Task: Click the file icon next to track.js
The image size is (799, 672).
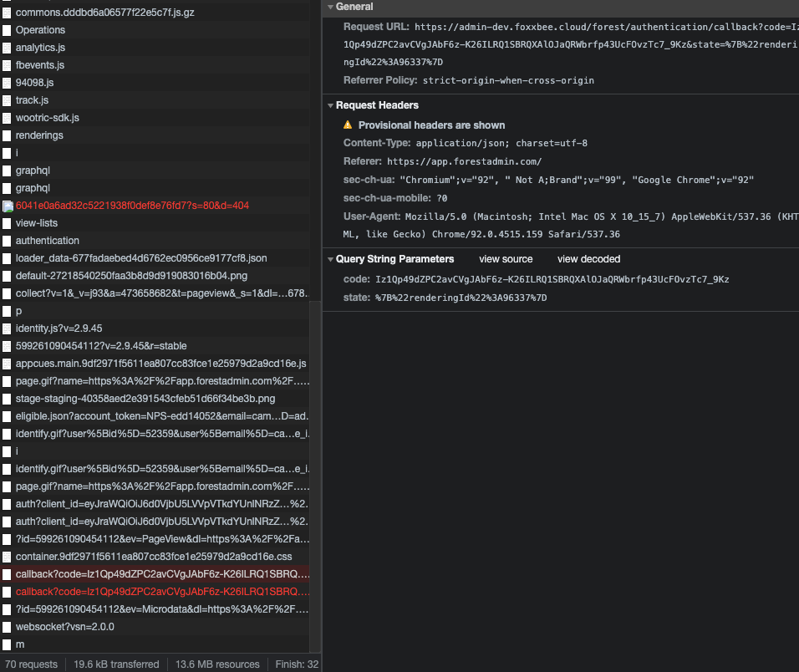Action: [7, 100]
